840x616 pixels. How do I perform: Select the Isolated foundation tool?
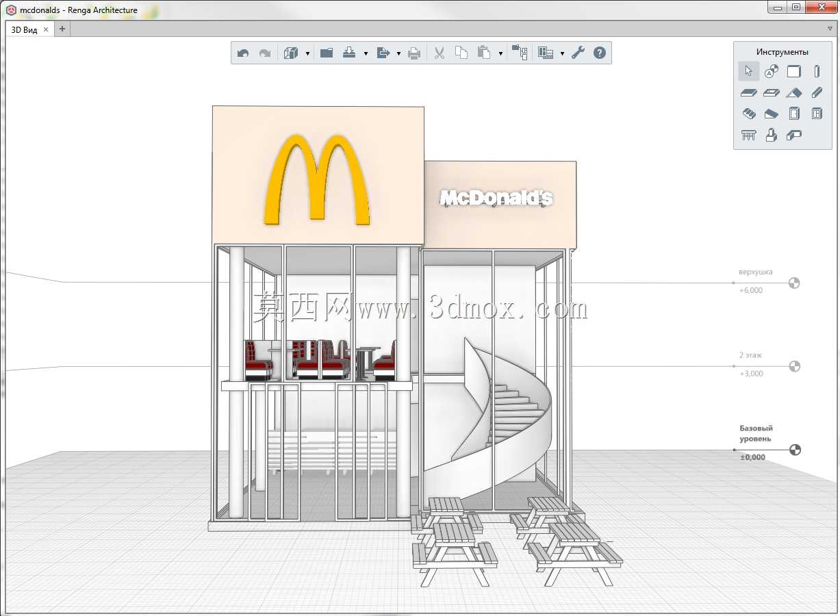click(x=772, y=135)
